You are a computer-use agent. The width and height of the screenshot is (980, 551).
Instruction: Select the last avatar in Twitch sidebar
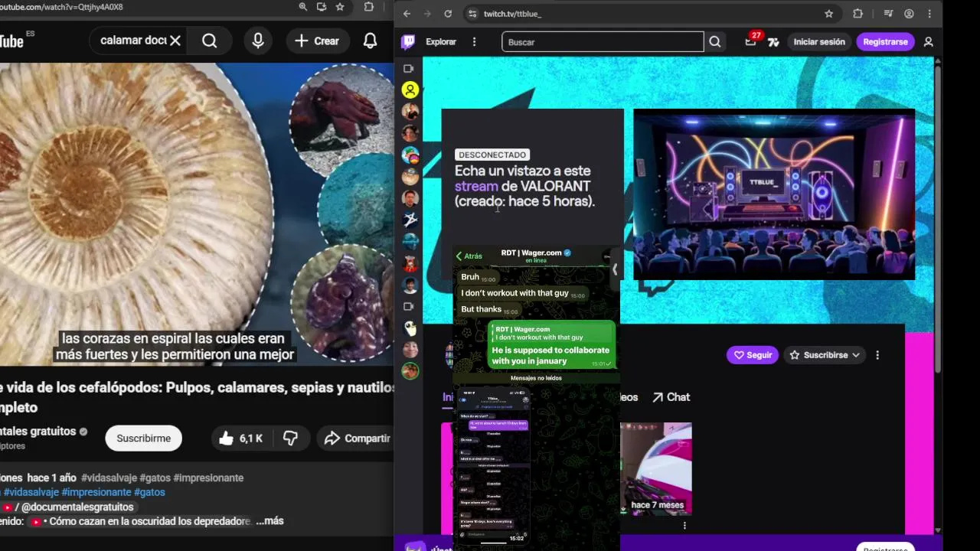point(410,371)
